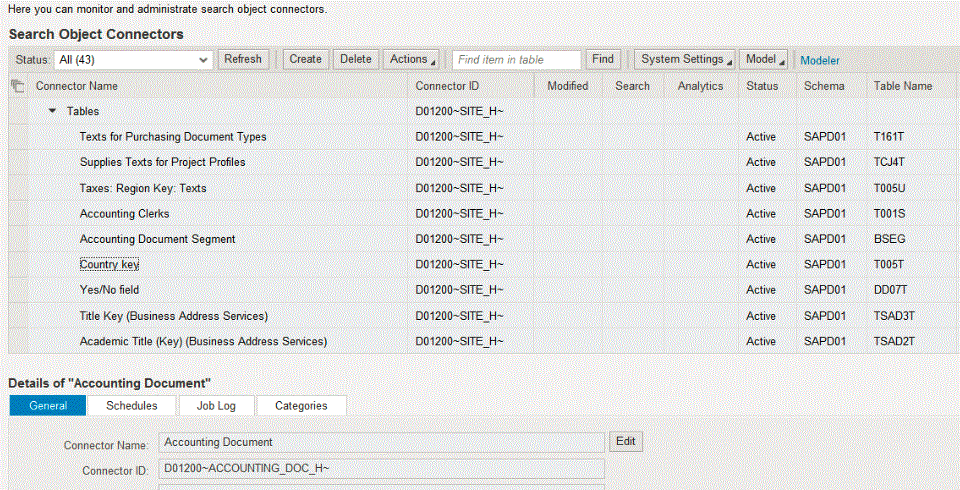Click table name BSEG

[890, 239]
